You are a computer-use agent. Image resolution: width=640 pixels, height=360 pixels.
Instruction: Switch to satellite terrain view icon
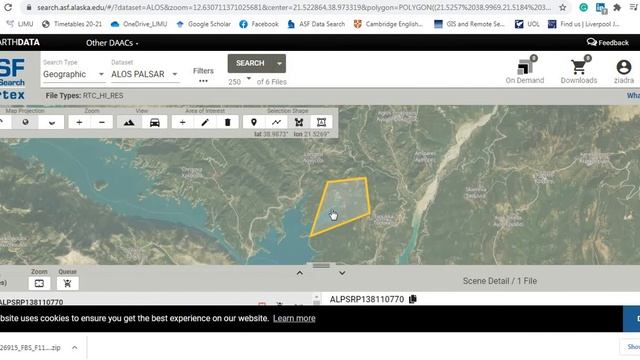click(129, 122)
